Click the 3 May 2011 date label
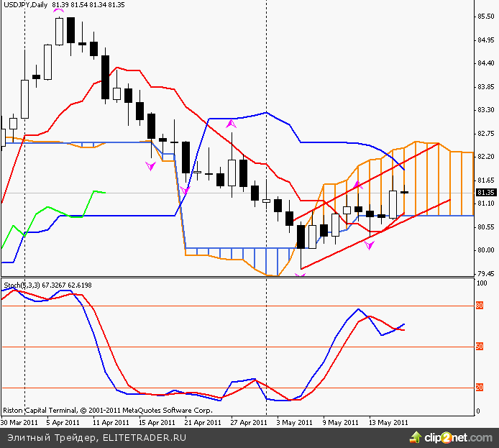Viewport: 499px width, 448px height. click(295, 422)
